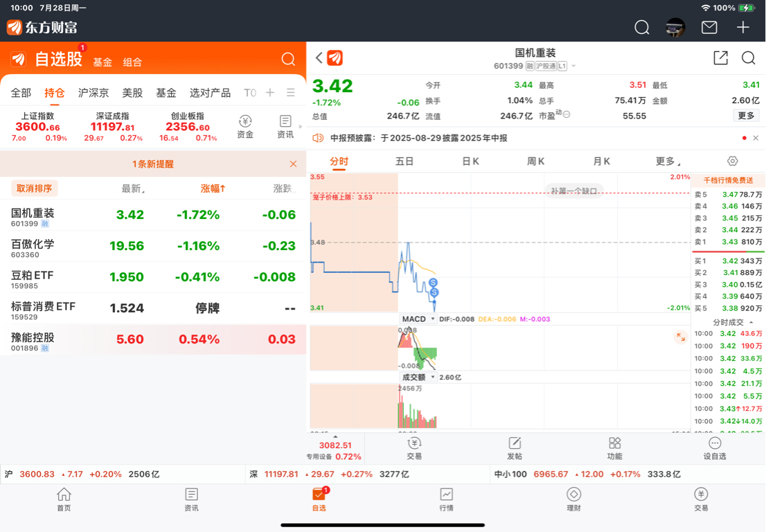
Task: Open the watchlist group menu icon
Action: pyautogui.click(x=291, y=92)
